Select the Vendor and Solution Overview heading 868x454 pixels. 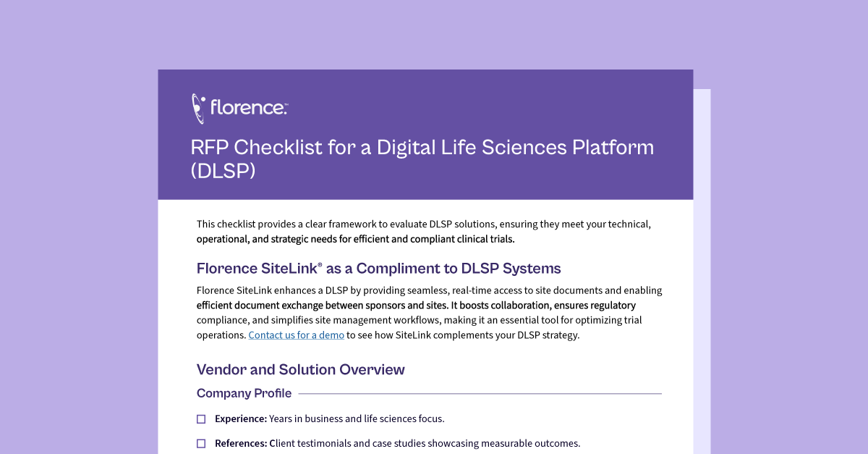301,370
